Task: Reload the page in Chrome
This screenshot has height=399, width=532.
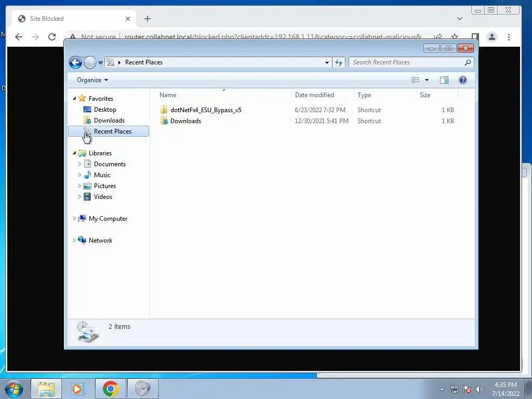Action: [52, 37]
